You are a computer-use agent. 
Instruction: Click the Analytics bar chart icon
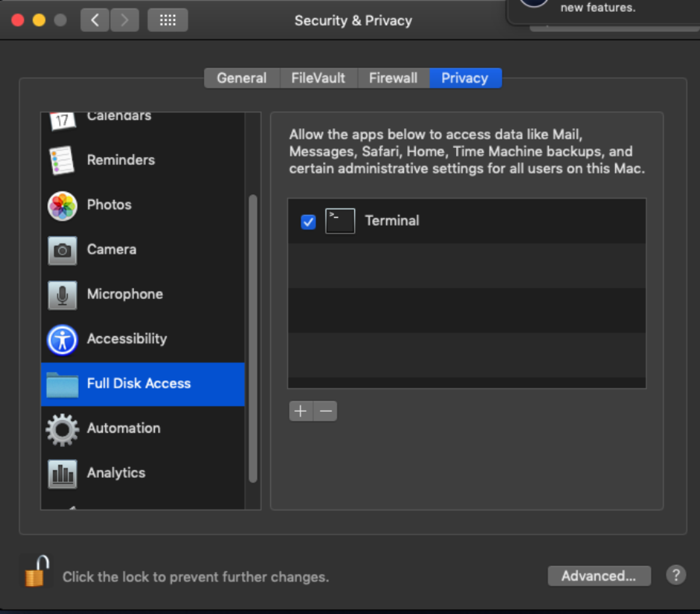(62, 474)
